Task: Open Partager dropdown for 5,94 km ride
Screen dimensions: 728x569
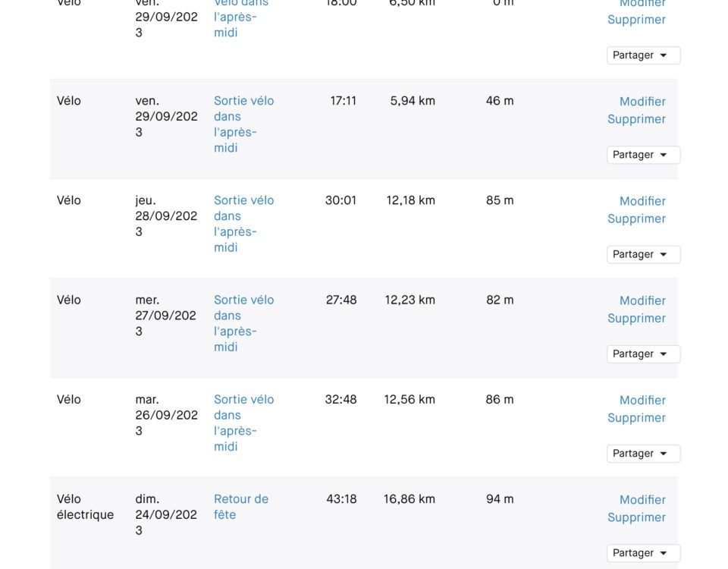Action: pyautogui.click(x=643, y=155)
